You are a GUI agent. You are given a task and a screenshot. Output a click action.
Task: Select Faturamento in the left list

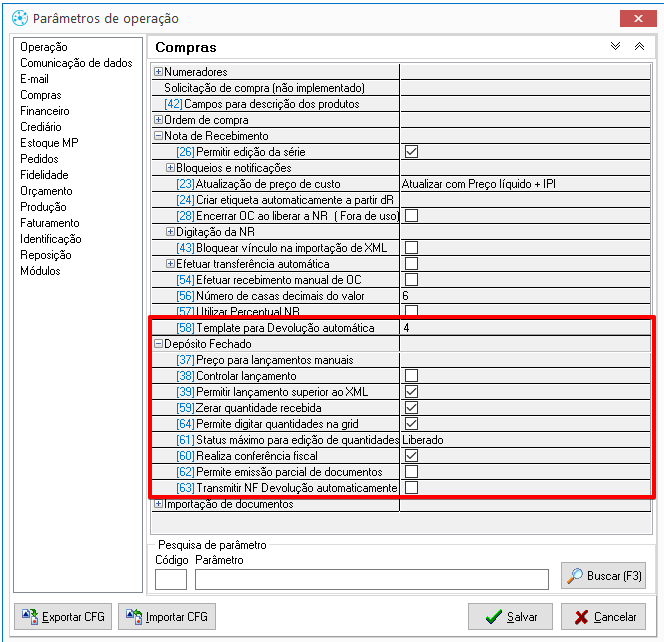[49, 223]
